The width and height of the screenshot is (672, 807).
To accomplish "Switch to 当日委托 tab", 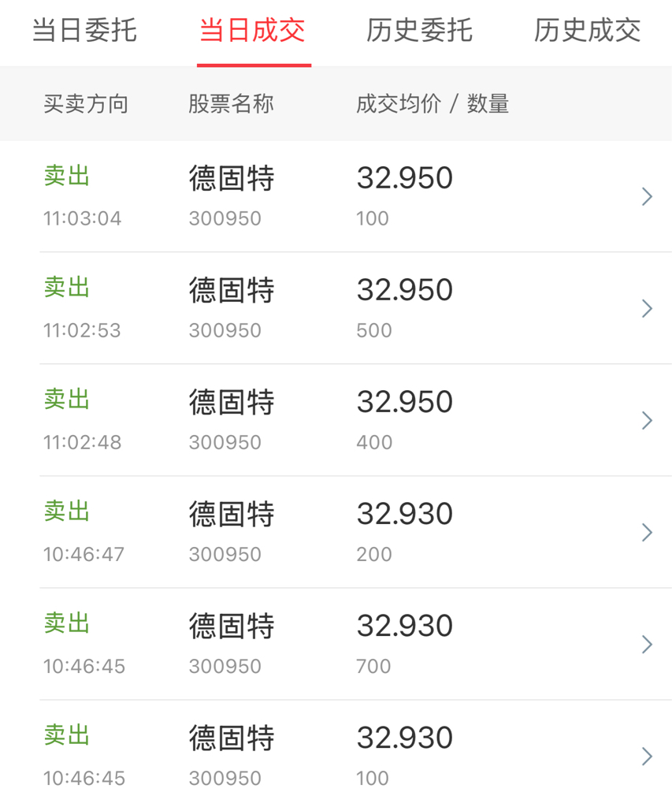I will pyautogui.click(x=85, y=31).
